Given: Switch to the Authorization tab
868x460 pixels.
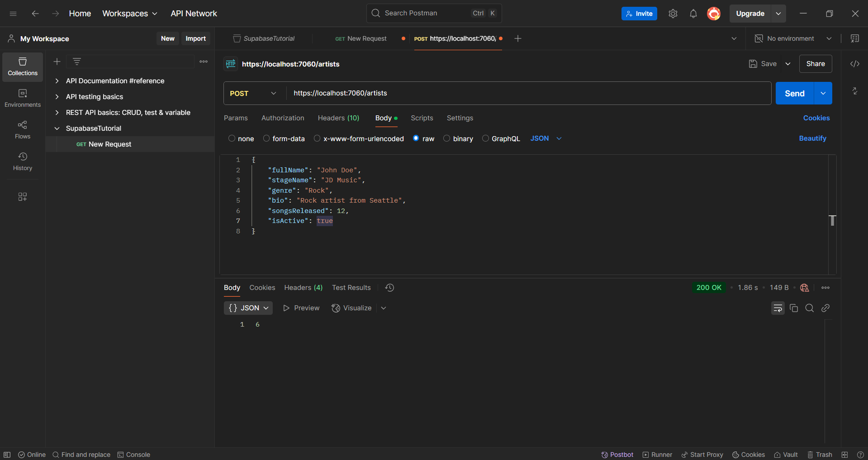Looking at the screenshot, I should pos(283,118).
